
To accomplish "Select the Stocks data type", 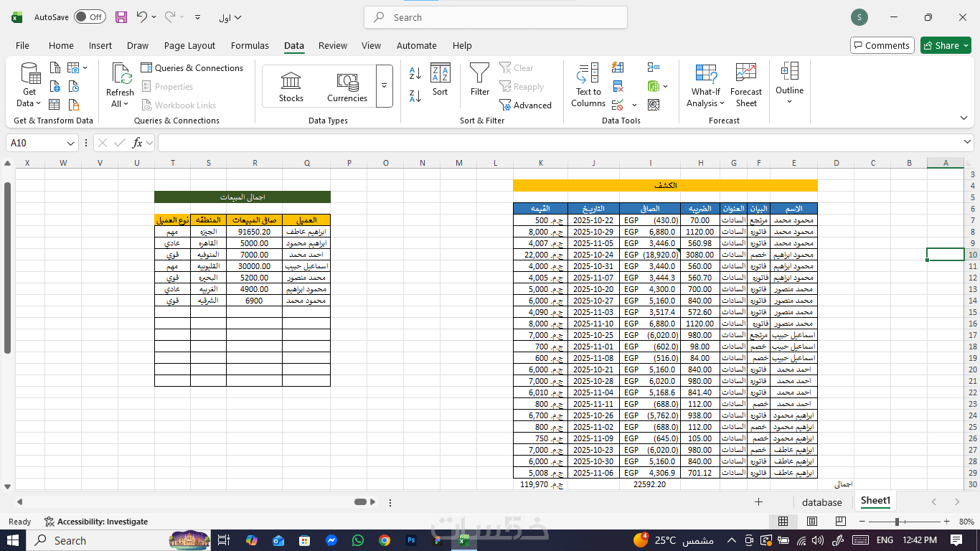I will pyautogui.click(x=291, y=87).
